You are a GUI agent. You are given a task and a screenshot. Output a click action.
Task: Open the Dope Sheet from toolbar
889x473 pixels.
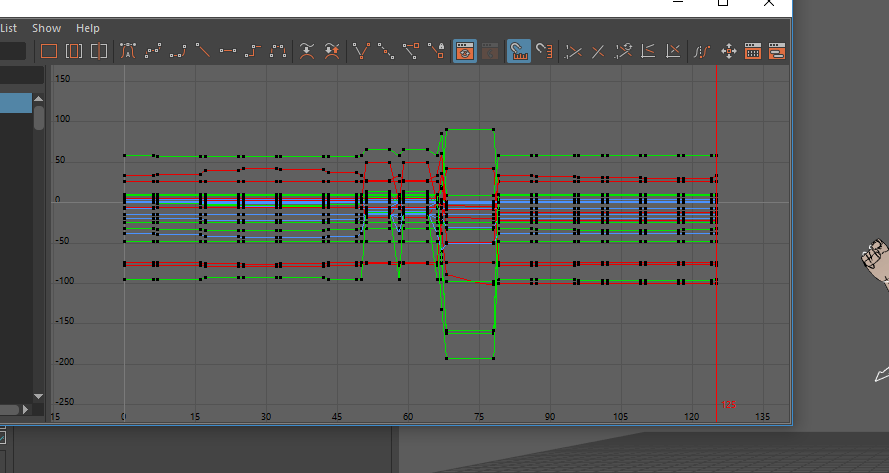753,52
